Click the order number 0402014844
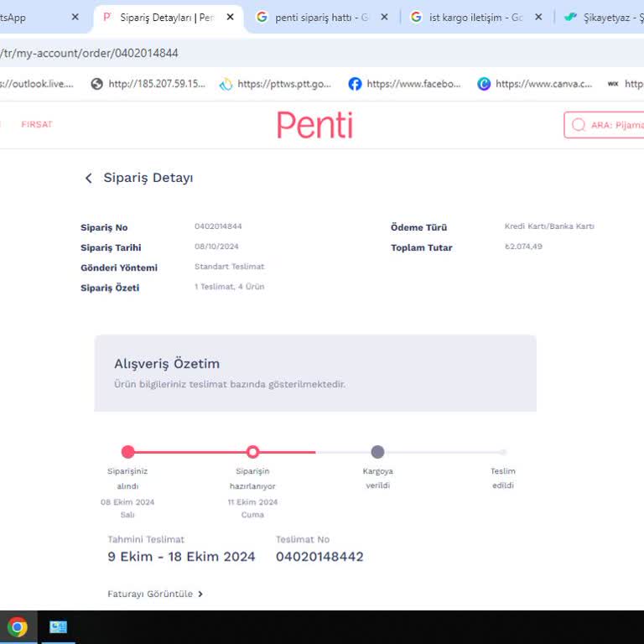The image size is (644, 644). (x=218, y=226)
